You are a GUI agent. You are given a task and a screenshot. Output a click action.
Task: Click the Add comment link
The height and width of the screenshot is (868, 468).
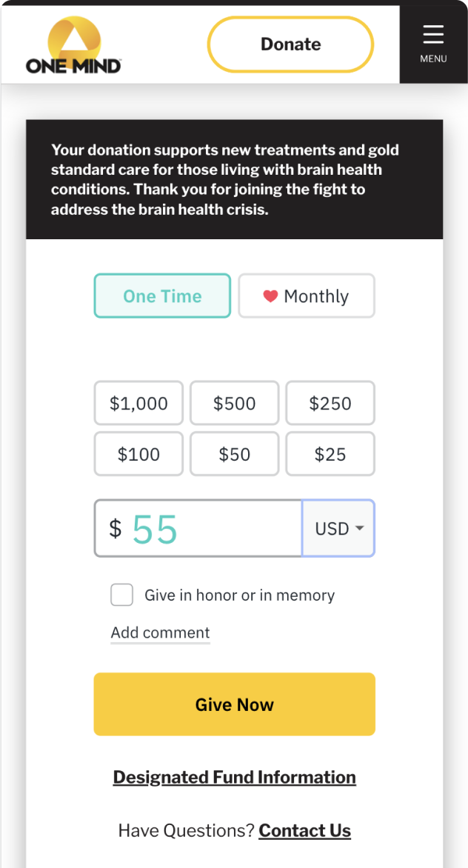(160, 632)
